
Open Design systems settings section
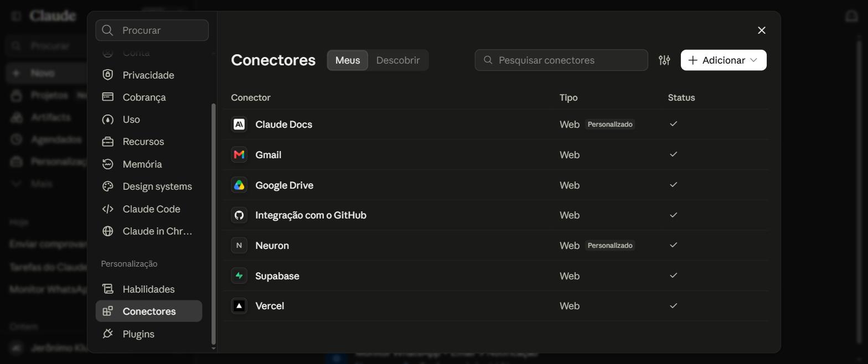click(149, 186)
